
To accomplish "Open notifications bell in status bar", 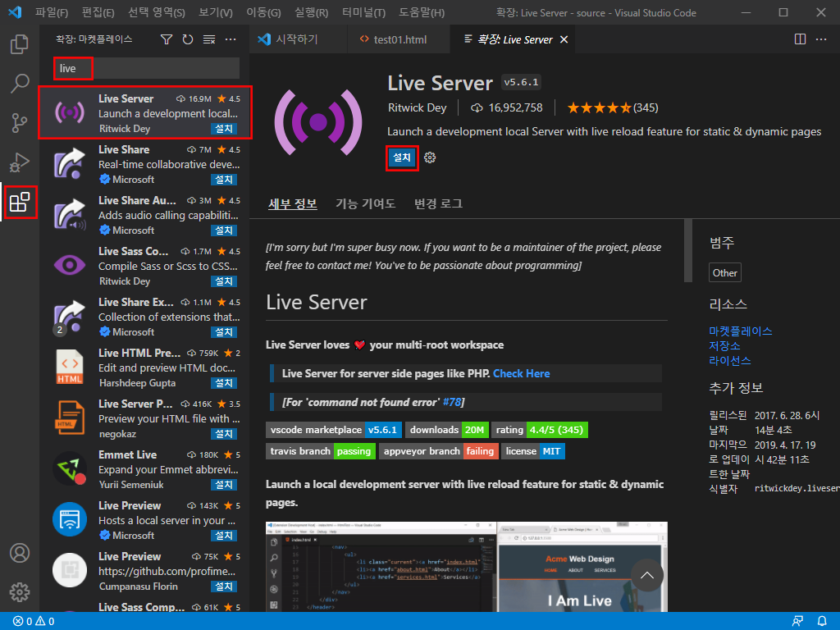I will [x=822, y=622].
